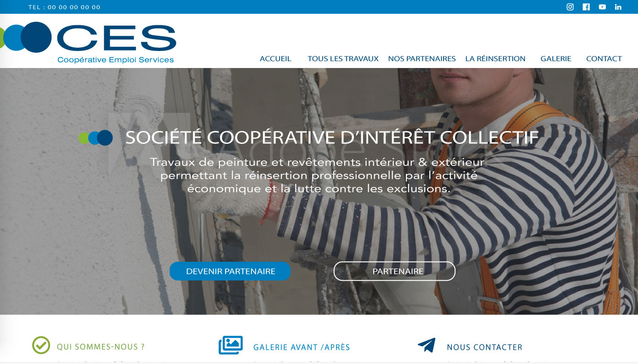Go to the Accueil menu item
Screen dimensions: 638x364
point(275,59)
